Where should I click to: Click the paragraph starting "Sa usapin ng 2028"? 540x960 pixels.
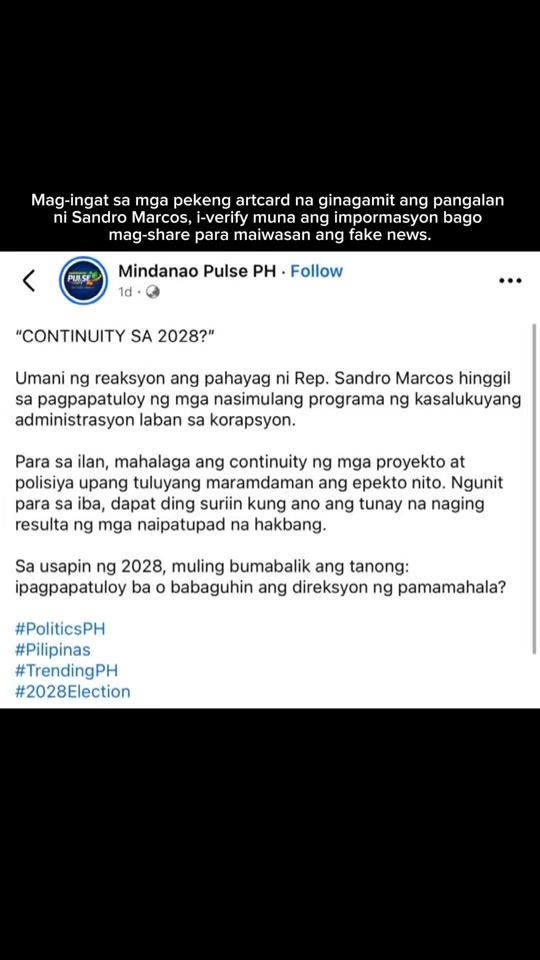point(261,578)
